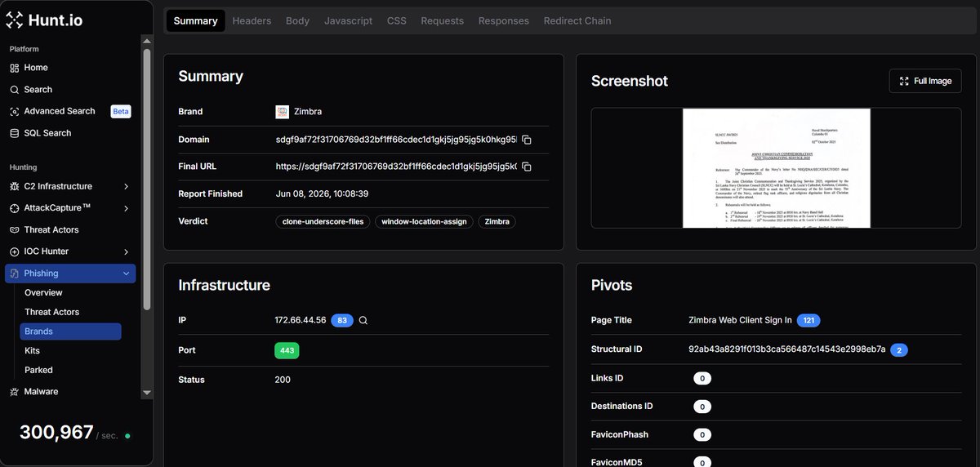Click the Structural ID hash value
The width and height of the screenshot is (980, 467).
[x=787, y=349]
